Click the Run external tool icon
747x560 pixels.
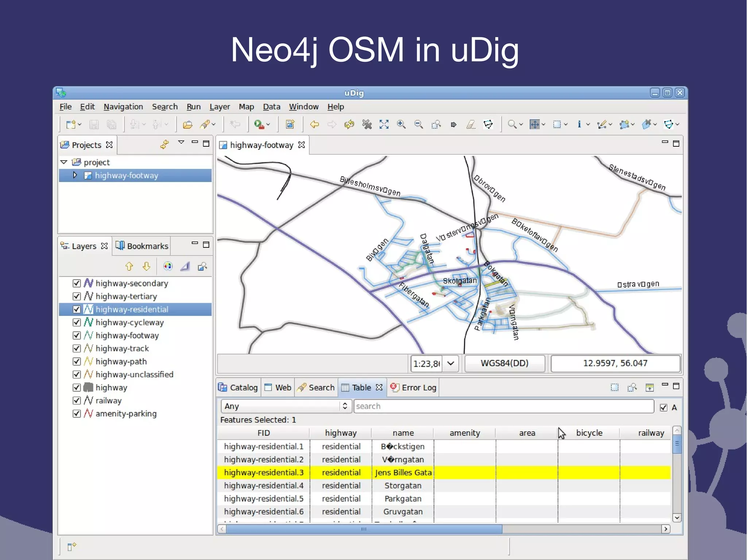tap(259, 125)
